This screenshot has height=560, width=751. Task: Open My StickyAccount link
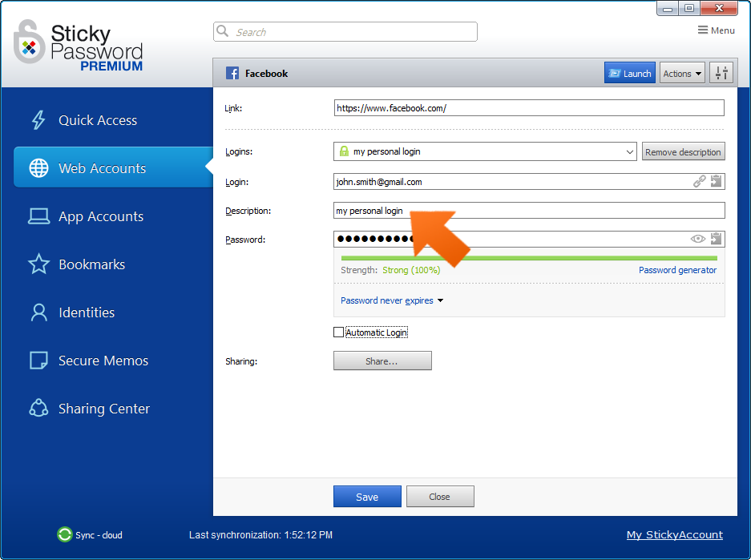point(675,534)
